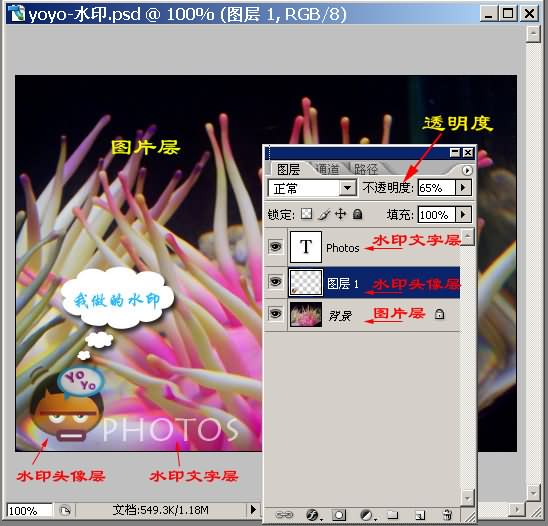
Task: Switch to the 路径 tab
Action: click(366, 170)
